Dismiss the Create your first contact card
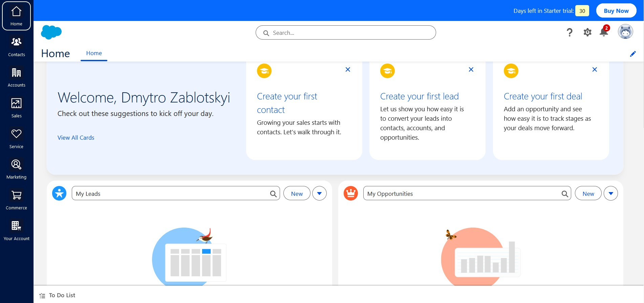Image resolution: width=644 pixels, height=303 pixels. pyautogui.click(x=348, y=69)
